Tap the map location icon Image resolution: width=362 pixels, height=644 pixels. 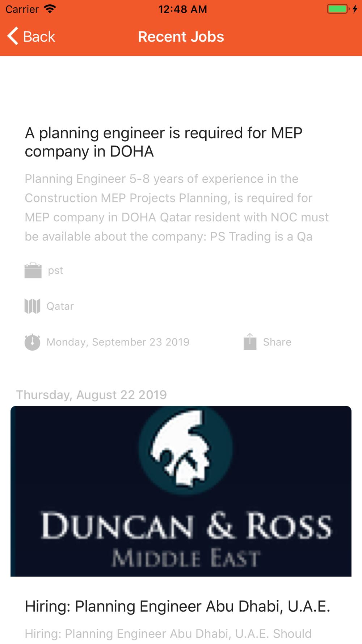pos(32,306)
